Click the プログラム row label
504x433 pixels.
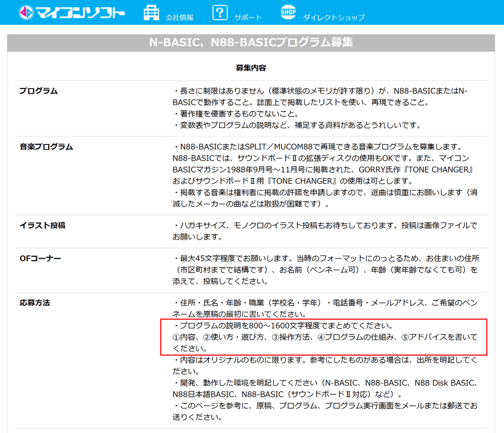coord(38,89)
